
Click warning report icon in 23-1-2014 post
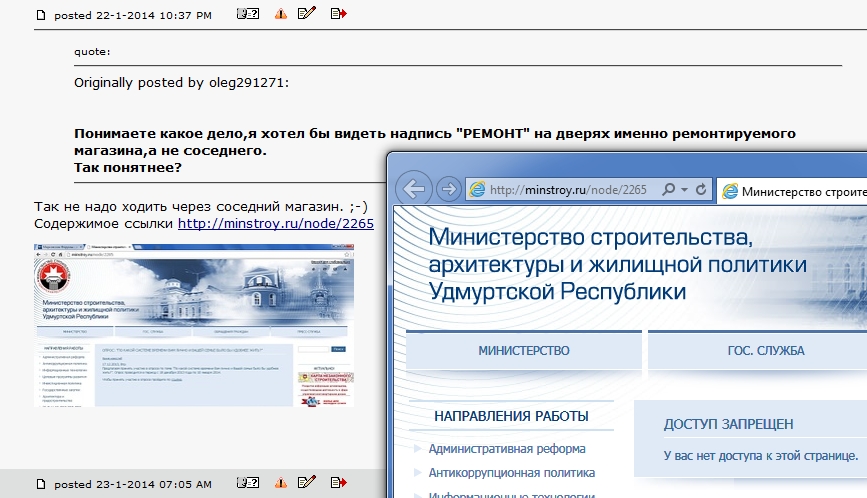(281, 483)
